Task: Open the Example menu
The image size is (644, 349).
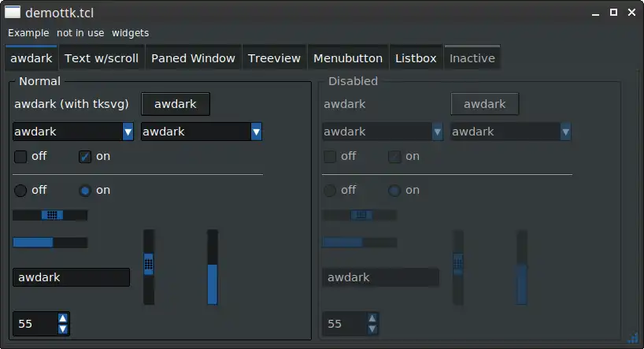Action: (x=28, y=33)
